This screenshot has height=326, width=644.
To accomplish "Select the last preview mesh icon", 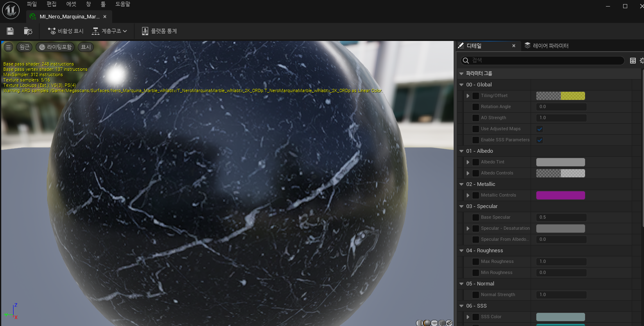I will tap(449, 323).
